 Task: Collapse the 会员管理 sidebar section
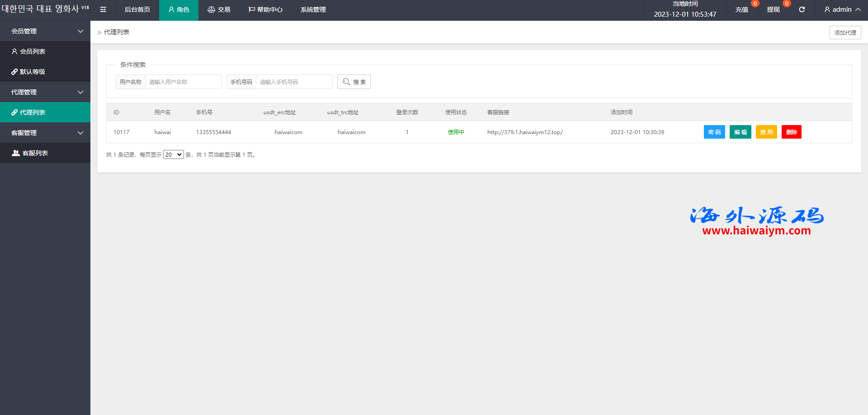point(45,31)
